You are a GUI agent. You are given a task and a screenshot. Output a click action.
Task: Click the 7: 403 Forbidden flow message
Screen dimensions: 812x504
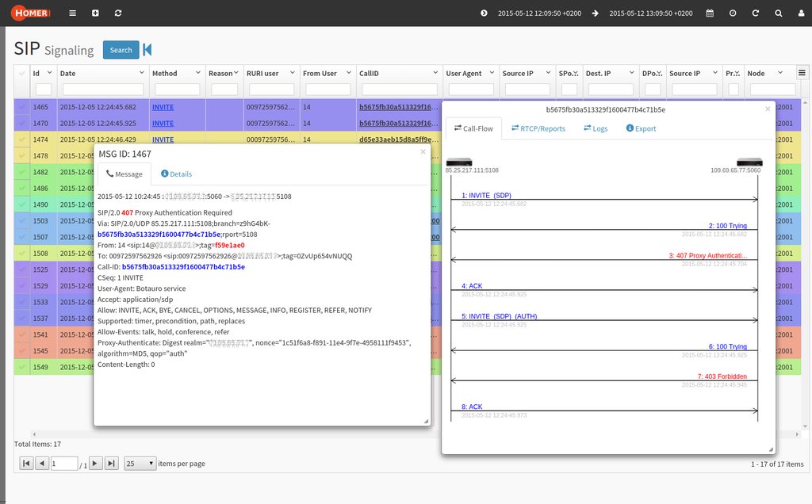tap(722, 376)
